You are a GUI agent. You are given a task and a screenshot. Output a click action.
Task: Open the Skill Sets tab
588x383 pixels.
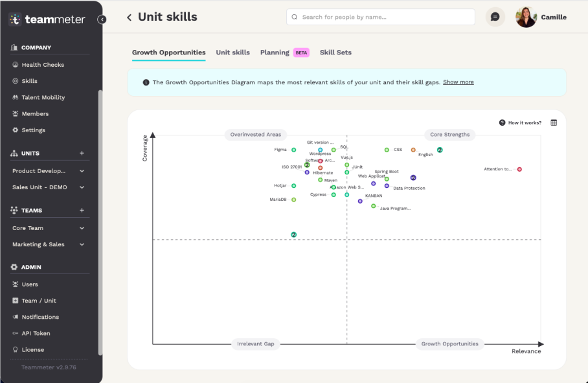coord(335,52)
